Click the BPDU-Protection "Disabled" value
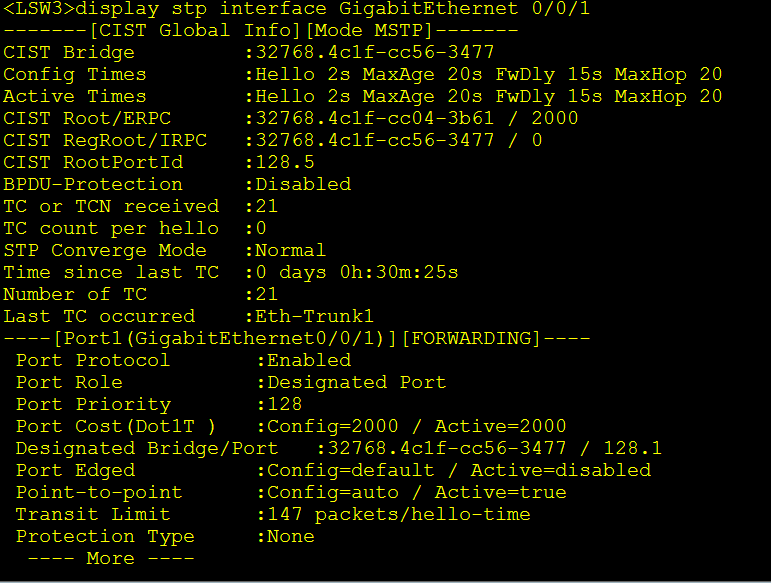This screenshot has height=583, width=771. tap(303, 184)
